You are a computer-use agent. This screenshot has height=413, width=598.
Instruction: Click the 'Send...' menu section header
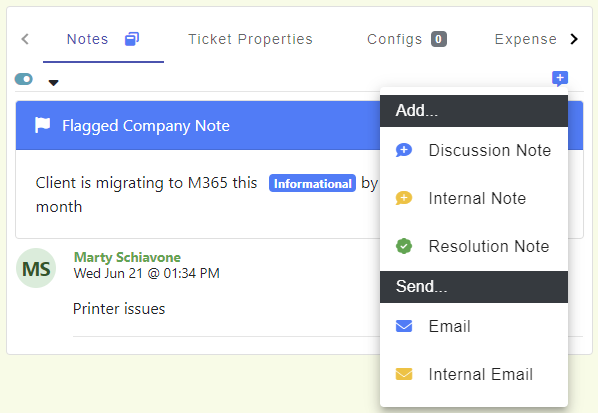(x=474, y=287)
